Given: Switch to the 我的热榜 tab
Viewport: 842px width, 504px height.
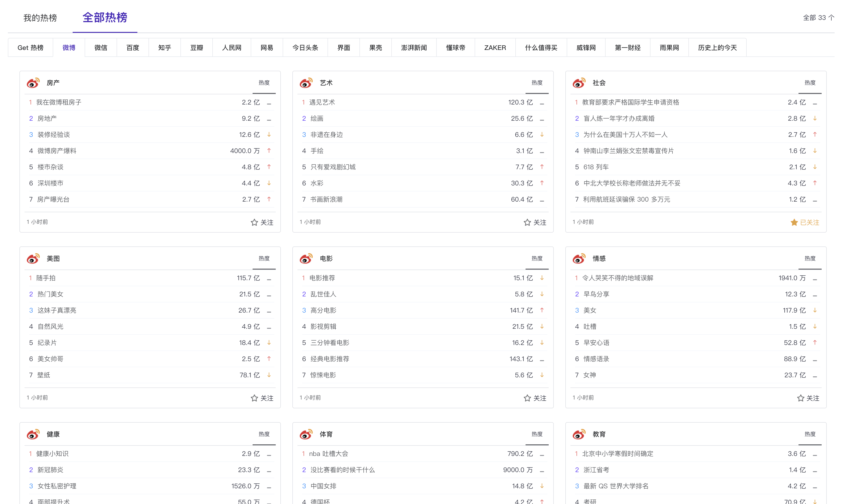Looking at the screenshot, I should (40, 18).
